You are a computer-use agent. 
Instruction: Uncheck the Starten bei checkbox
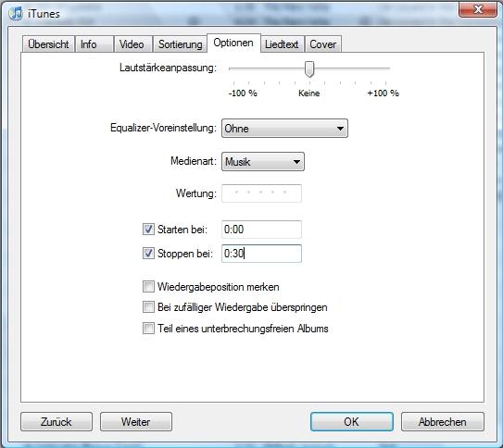148,230
